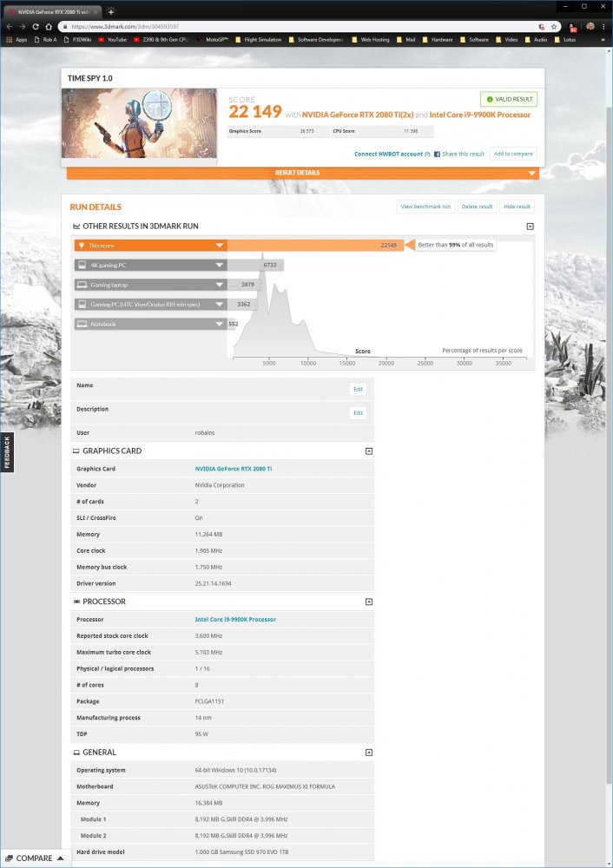Open Lotus bookmarks folder
Screen dimensions: 613x868
point(565,40)
